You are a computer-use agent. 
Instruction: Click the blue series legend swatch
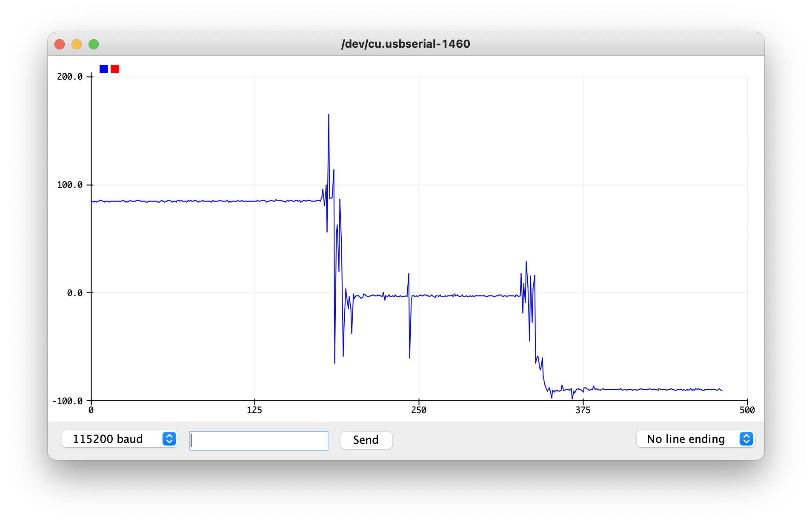pyautogui.click(x=104, y=69)
